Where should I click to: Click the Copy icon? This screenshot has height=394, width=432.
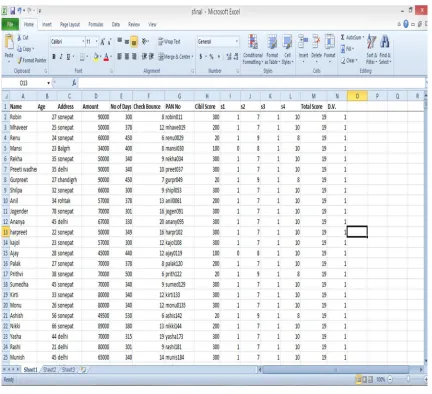pyautogui.click(x=19, y=49)
